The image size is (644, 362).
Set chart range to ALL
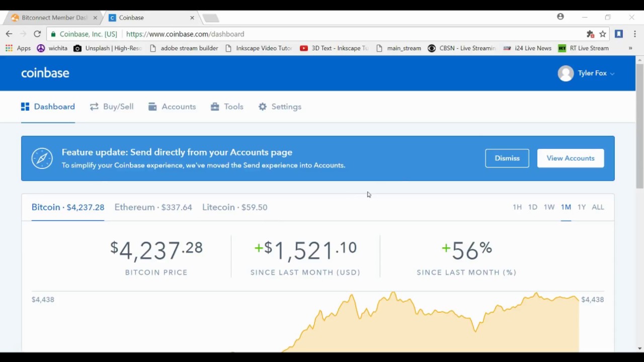(598, 207)
